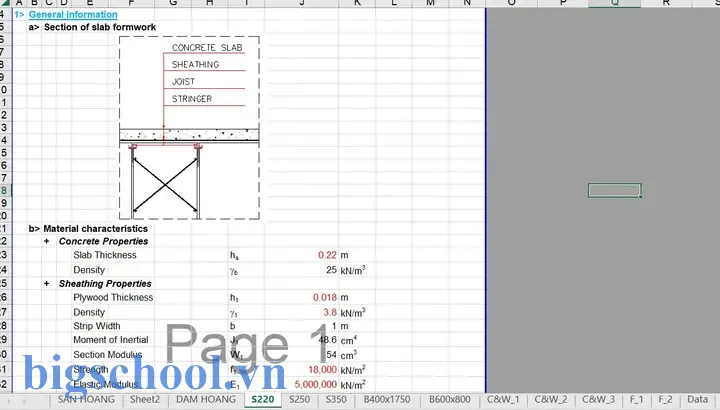Click the Section Modulus value 54
720x410 pixels.
pyautogui.click(x=332, y=355)
